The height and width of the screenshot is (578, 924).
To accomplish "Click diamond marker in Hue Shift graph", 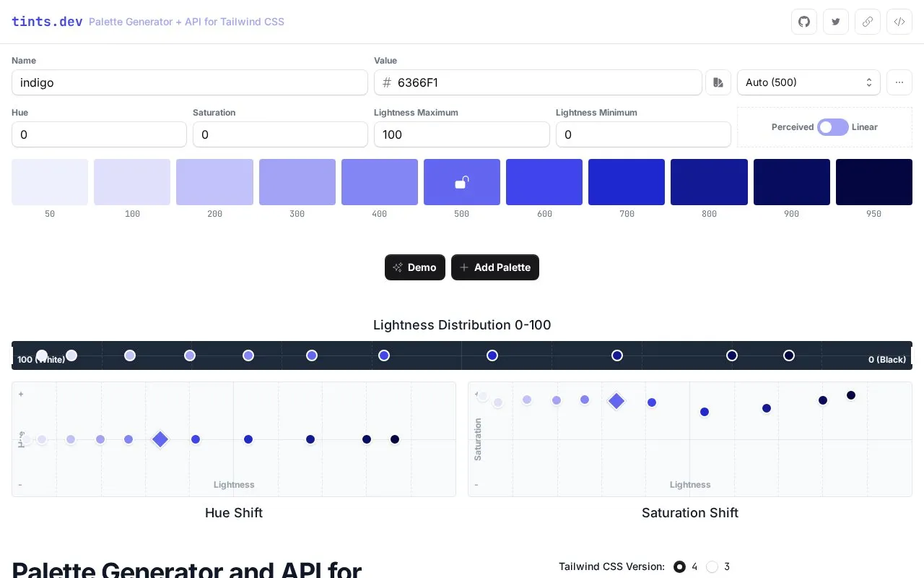I will 160,439.
